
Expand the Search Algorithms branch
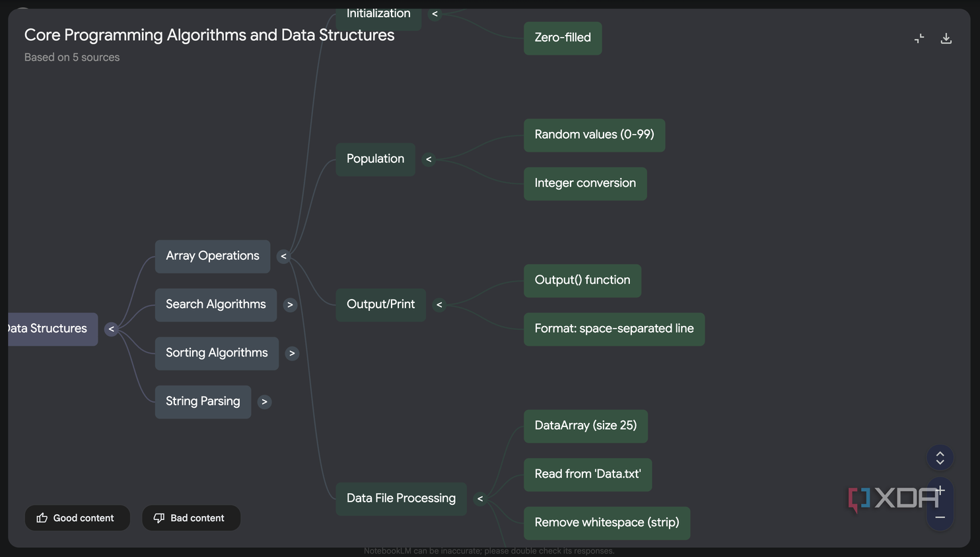click(x=290, y=305)
